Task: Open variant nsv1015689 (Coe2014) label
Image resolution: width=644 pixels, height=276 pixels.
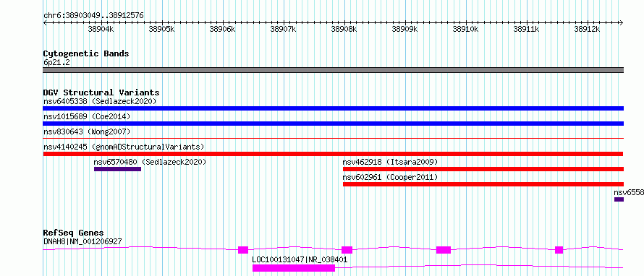Action: coord(87,116)
